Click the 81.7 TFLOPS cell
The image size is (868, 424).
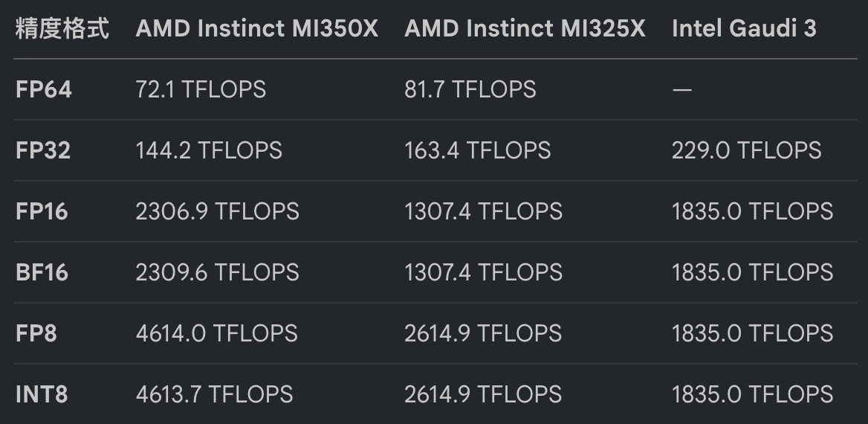[470, 89]
